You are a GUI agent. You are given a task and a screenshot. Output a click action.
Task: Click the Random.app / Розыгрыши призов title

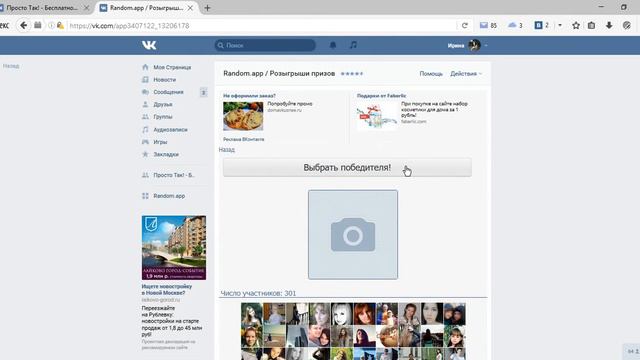[279, 73]
